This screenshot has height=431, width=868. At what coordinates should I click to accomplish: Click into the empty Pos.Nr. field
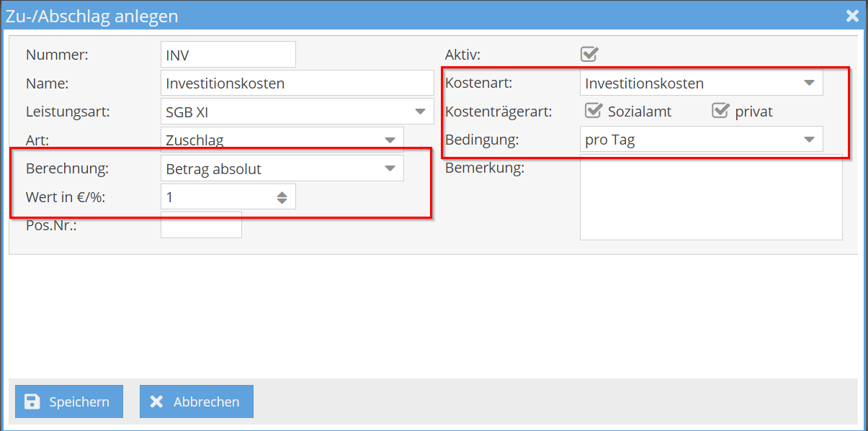(x=201, y=224)
